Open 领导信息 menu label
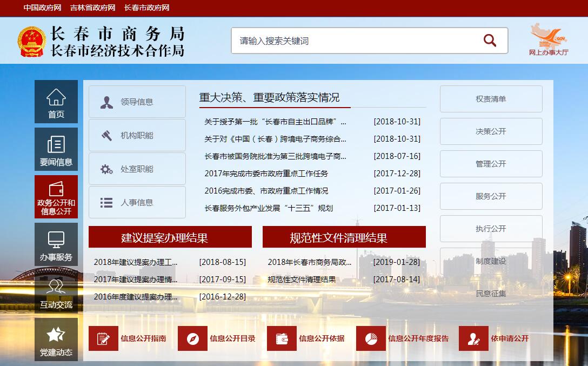Image resolution: width=588 pixels, height=366 pixels. pyautogui.click(x=137, y=102)
